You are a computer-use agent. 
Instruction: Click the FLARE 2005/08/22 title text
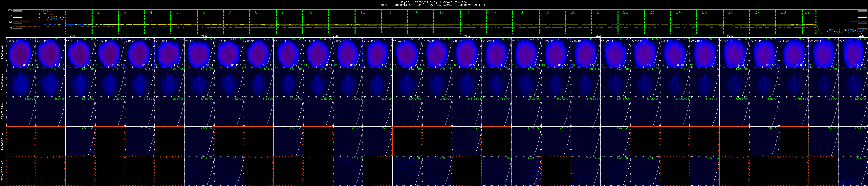(434, 2)
